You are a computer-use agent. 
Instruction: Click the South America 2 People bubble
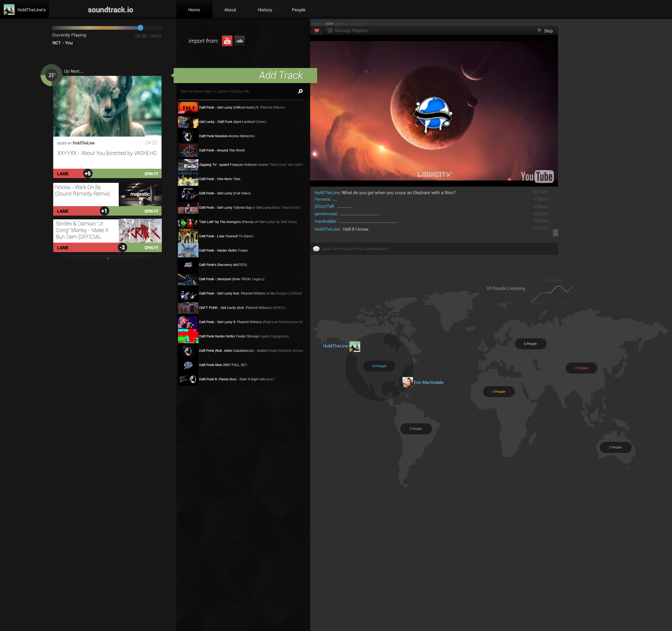pos(416,429)
